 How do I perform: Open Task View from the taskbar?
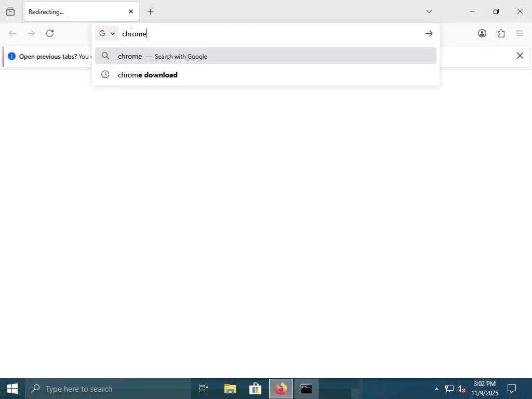pos(204,389)
